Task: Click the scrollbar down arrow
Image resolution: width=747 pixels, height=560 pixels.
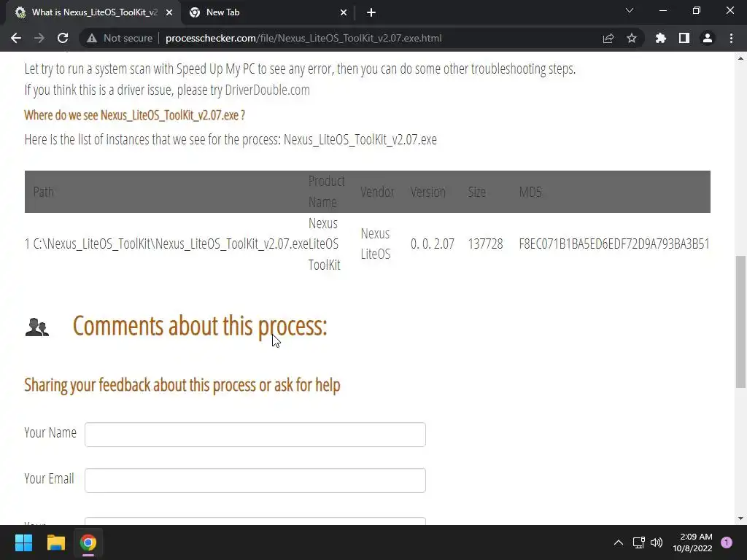Action: click(740, 518)
